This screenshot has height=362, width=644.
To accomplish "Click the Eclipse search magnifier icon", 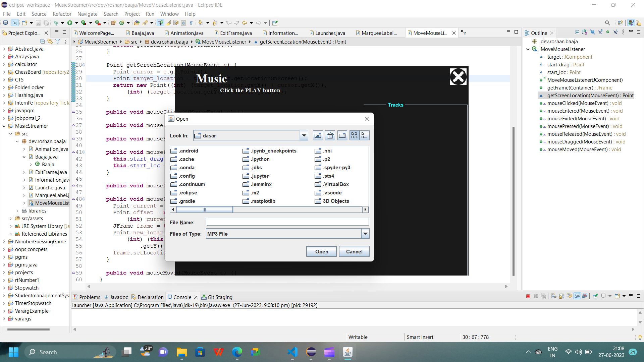I will click(x=607, y=23).
